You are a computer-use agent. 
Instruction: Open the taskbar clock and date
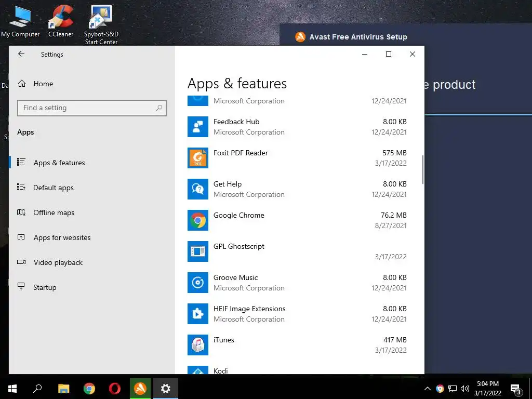tap(487, 389)
